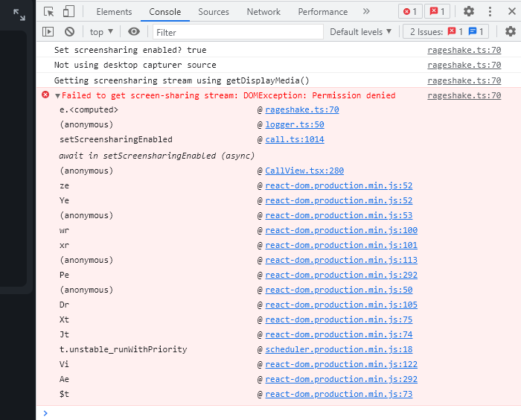Select the t.unstable_runWithPriority frame name
The width and height of the screenshot is (521, 420).
pyautogui.click(x=124, y=350)
